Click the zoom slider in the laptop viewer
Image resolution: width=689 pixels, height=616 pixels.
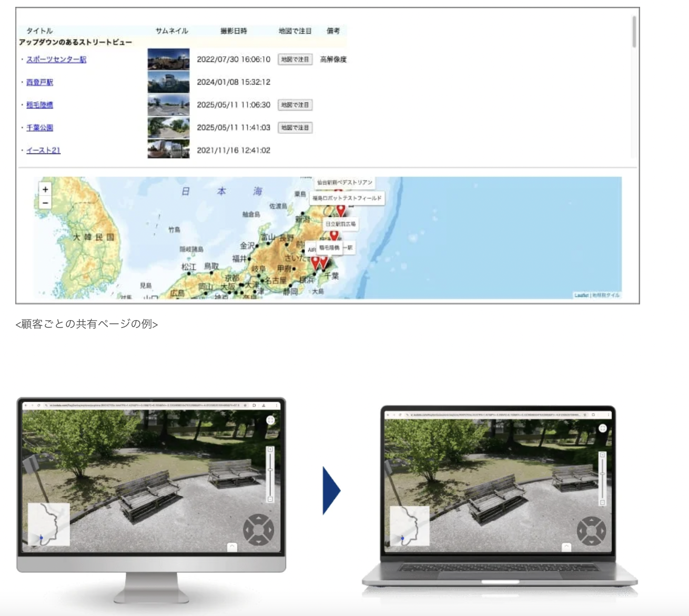[x=602, y=478]
